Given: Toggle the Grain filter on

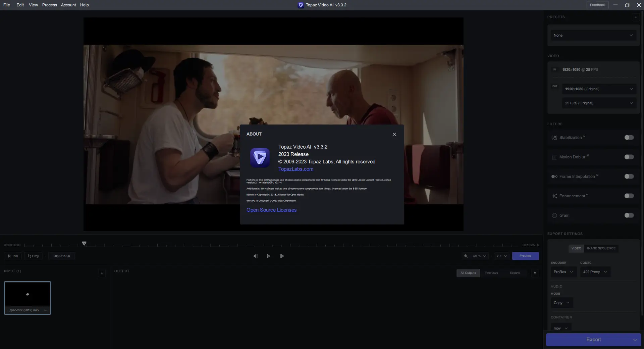Looking at the screenshot, I should point(629,215).
